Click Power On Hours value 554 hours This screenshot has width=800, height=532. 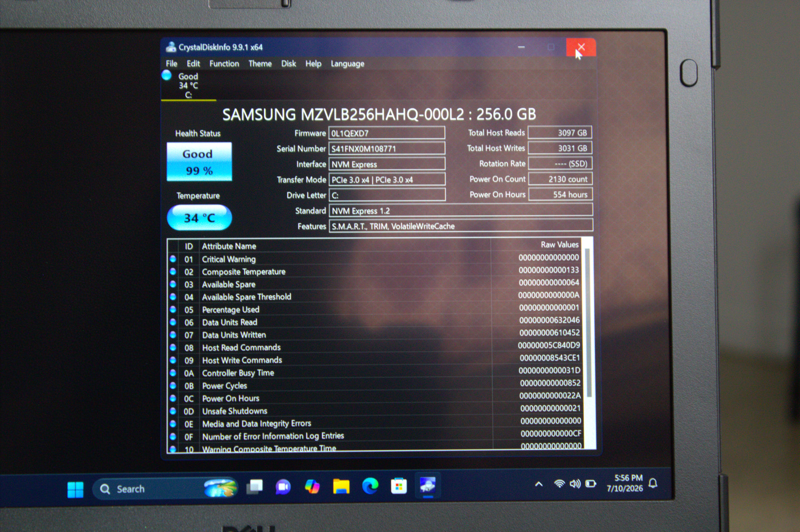(x=560, y=194)
